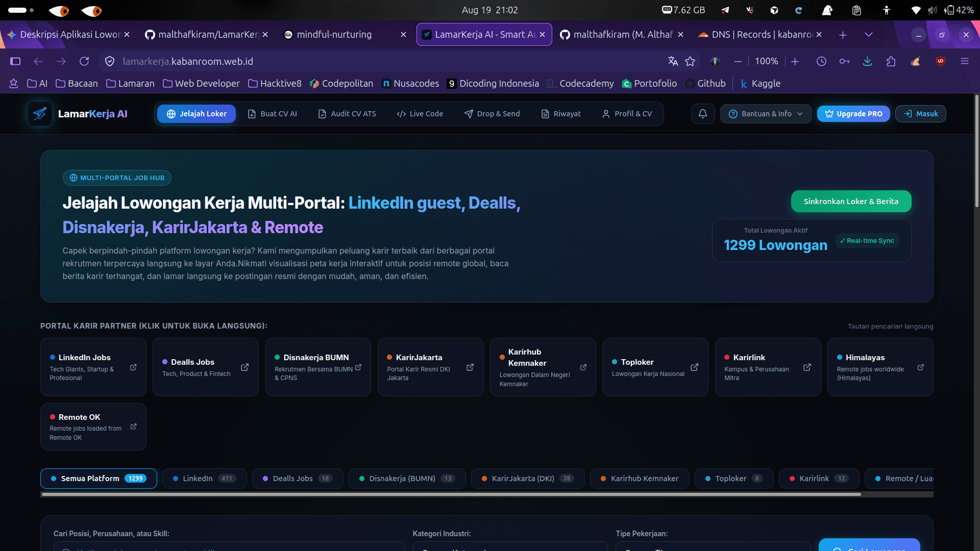The width and height of the screenshot is (980, 551).
Task: Click the notification bell icon in LamarKerja header
Action: 703,114
